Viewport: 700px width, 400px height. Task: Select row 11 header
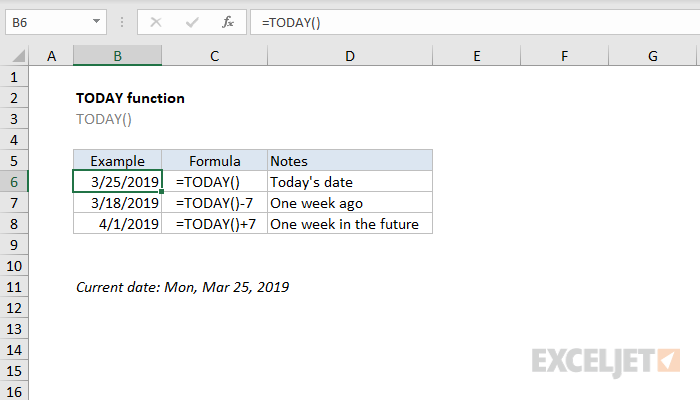point(16,287)
